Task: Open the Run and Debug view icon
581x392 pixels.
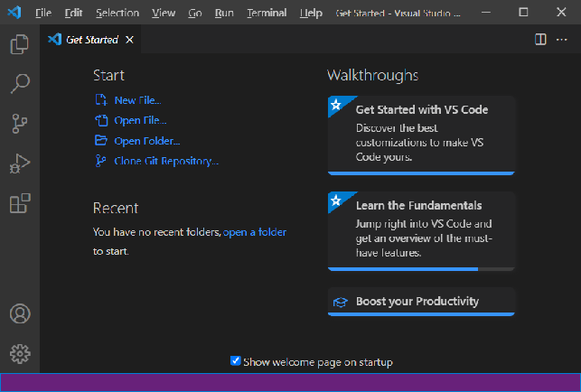Action: point(20,163)
